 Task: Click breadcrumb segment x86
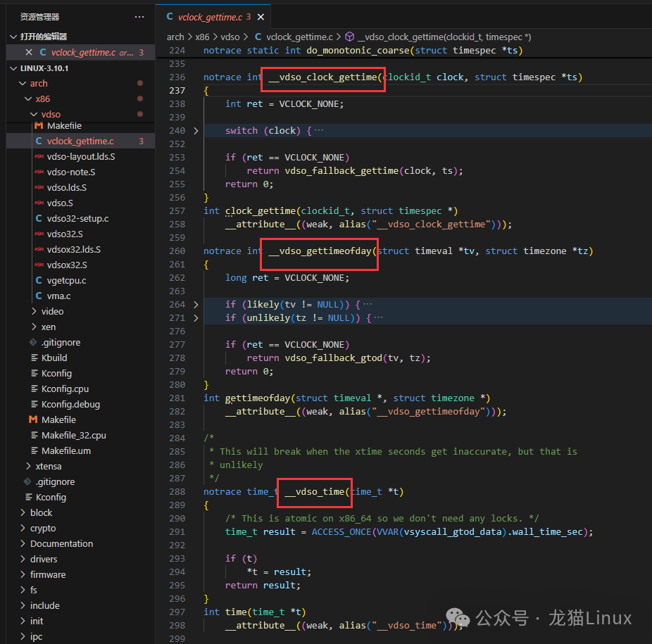[x=202, y=37]
